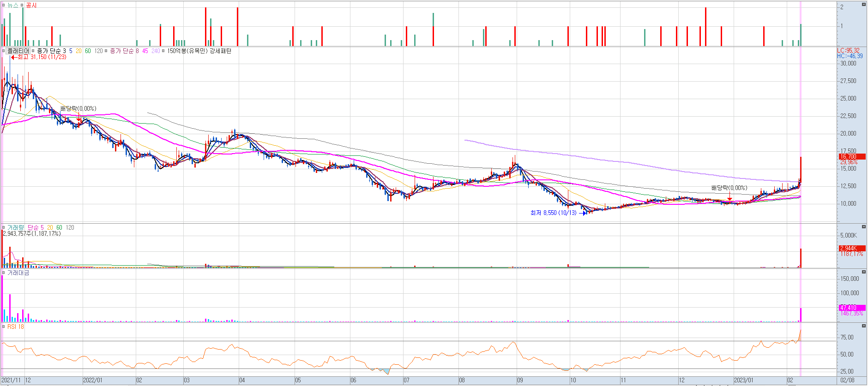Close the news and disclosure panel
The image size is (868, 386).
[864, 4]
